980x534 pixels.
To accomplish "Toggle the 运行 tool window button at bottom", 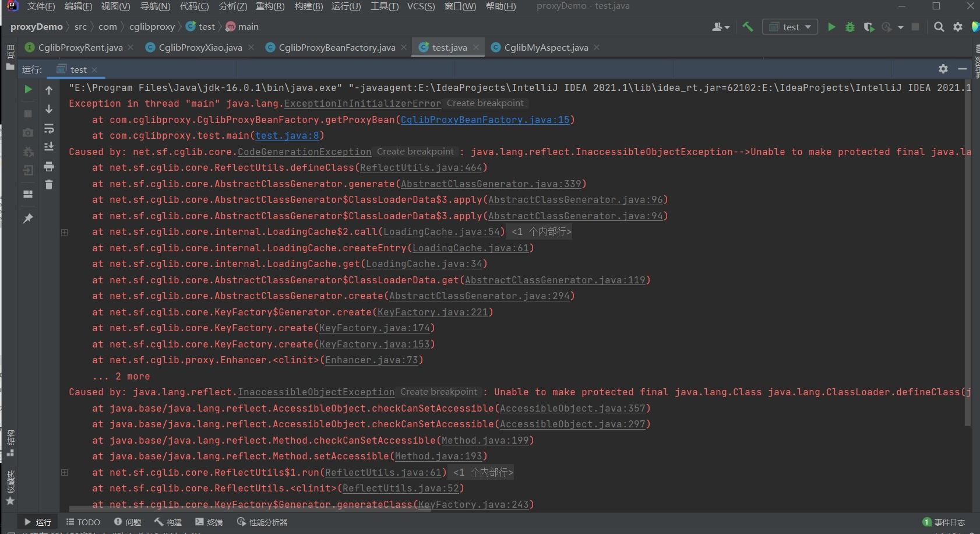I will (37, 522).
